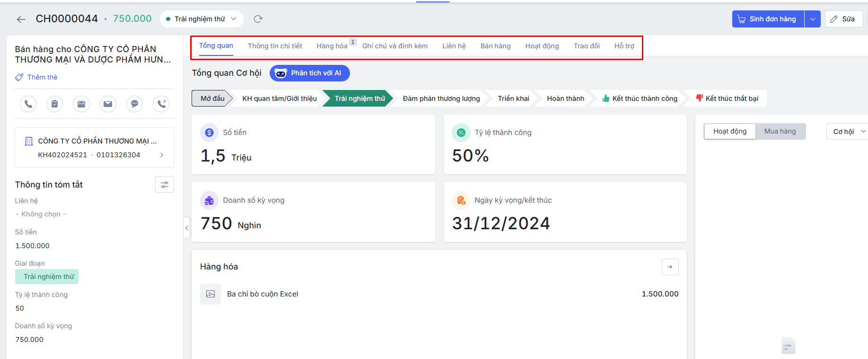Image resolution: width=868 pixels, height=359 pixels.
Task: Click the refresh icon beside stage dropdown
Action: pos(258,19)
